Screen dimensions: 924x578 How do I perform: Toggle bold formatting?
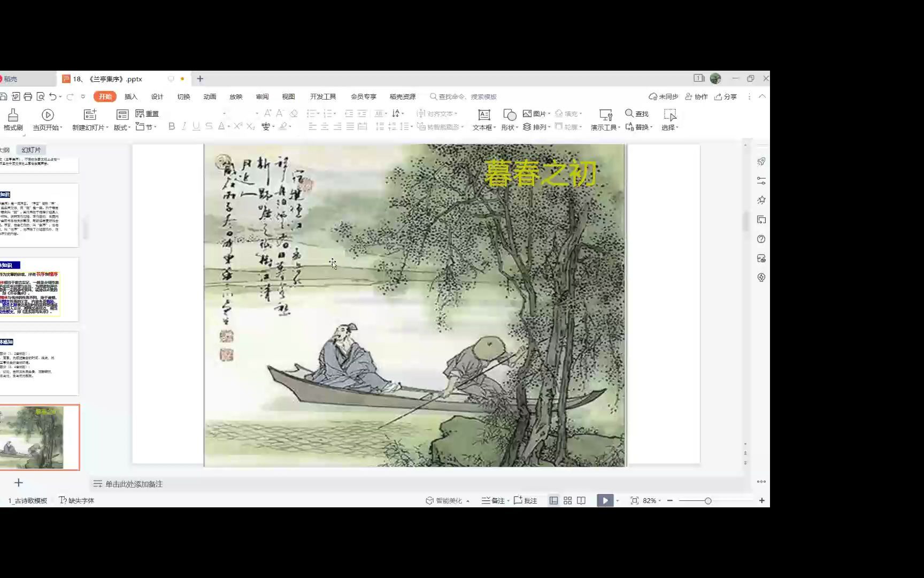click(x=172, y=126)
